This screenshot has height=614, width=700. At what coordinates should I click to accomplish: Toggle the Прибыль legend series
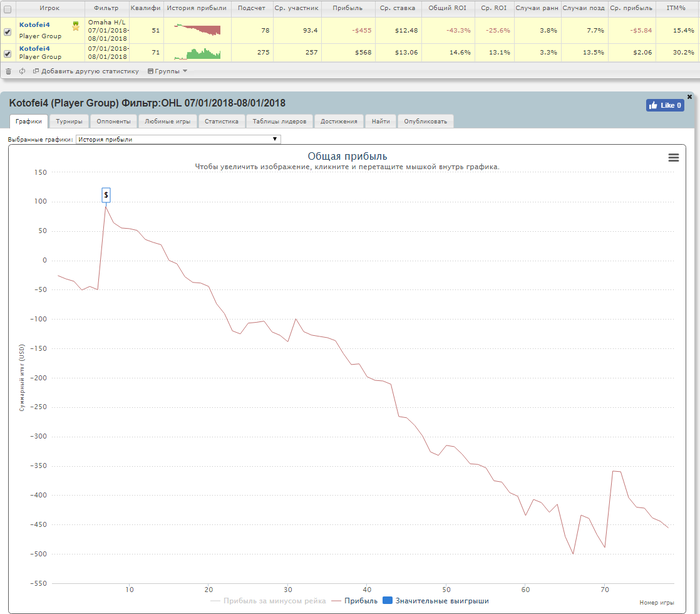pos(354,601)
